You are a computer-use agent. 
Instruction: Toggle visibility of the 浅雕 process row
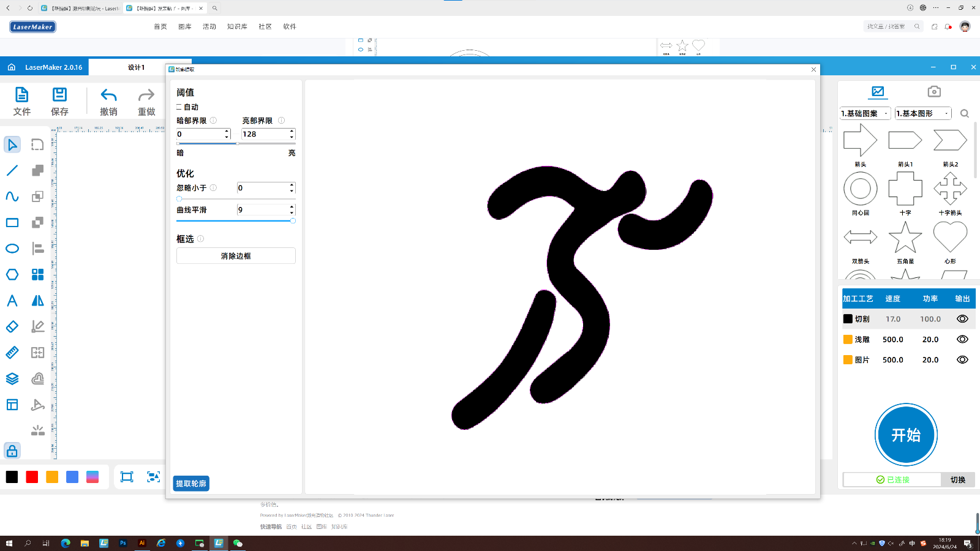tap(962, 339)
